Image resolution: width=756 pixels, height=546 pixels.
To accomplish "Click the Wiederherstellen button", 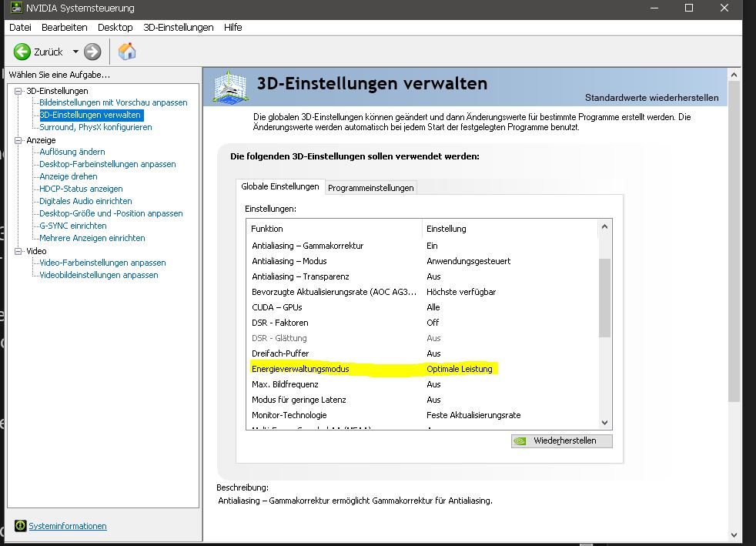I will (x=562, y=440).
